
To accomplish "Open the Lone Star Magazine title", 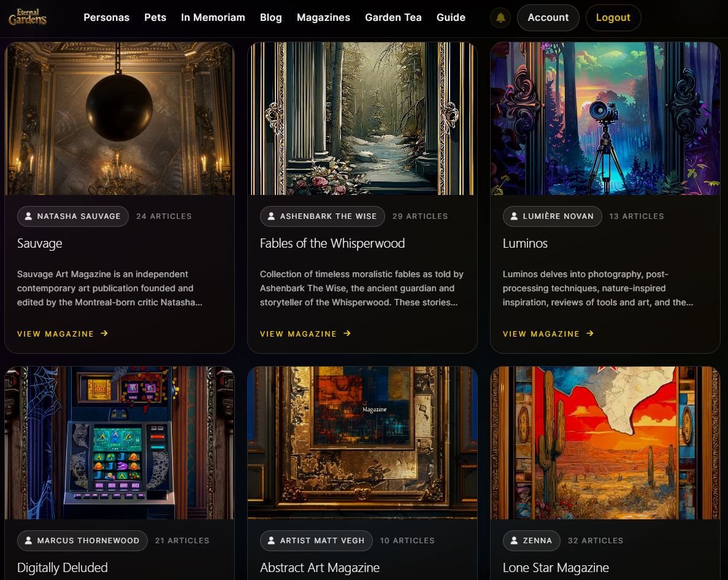I will pos(556,568).
